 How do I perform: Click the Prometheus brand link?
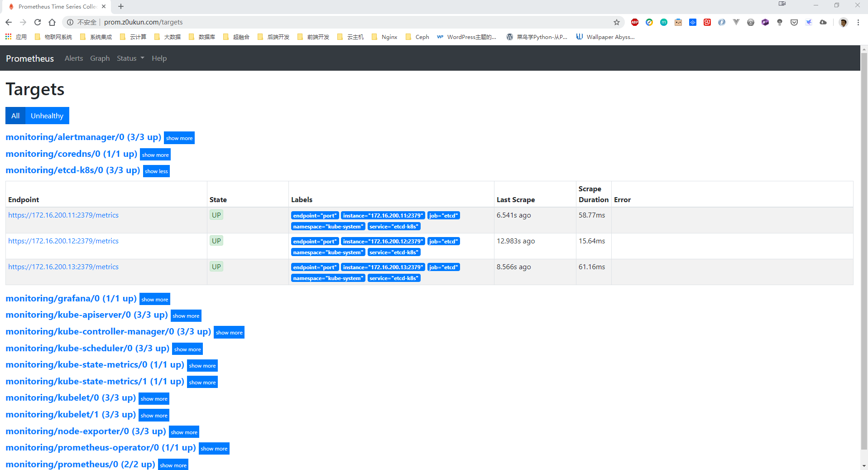click(30, 58)
